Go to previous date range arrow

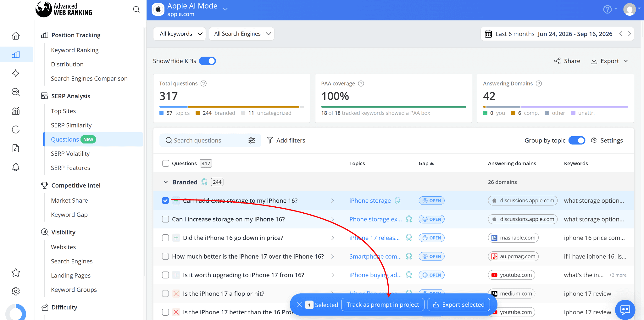pos(621,34)
